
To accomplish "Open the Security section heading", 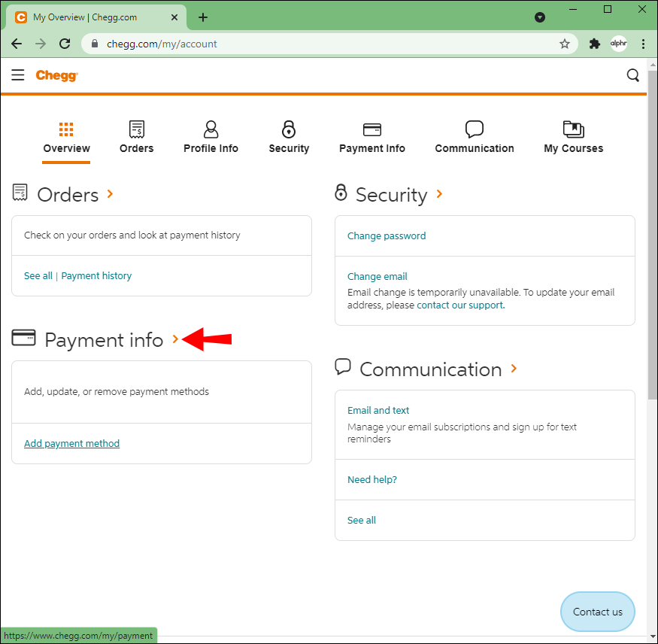I will coord(391,195).
